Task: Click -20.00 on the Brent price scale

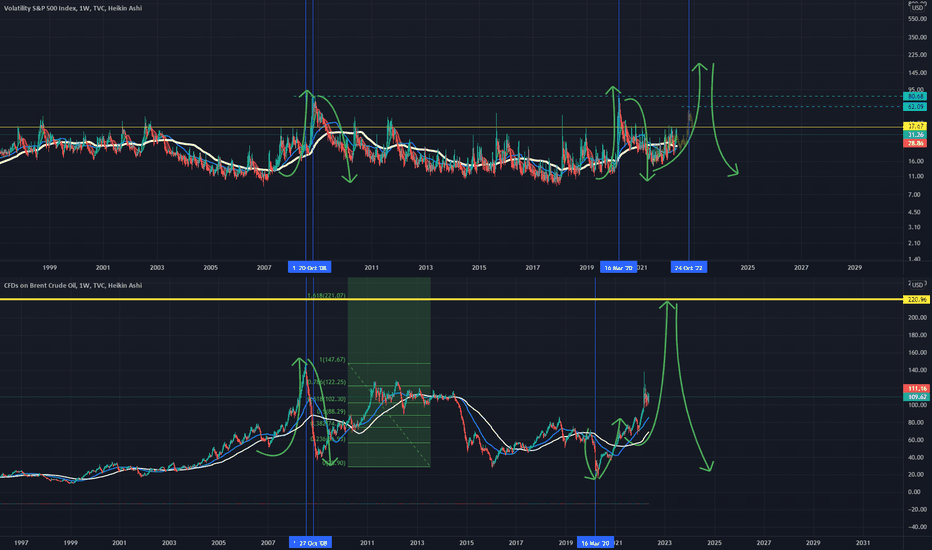Action: pos(917,510)
